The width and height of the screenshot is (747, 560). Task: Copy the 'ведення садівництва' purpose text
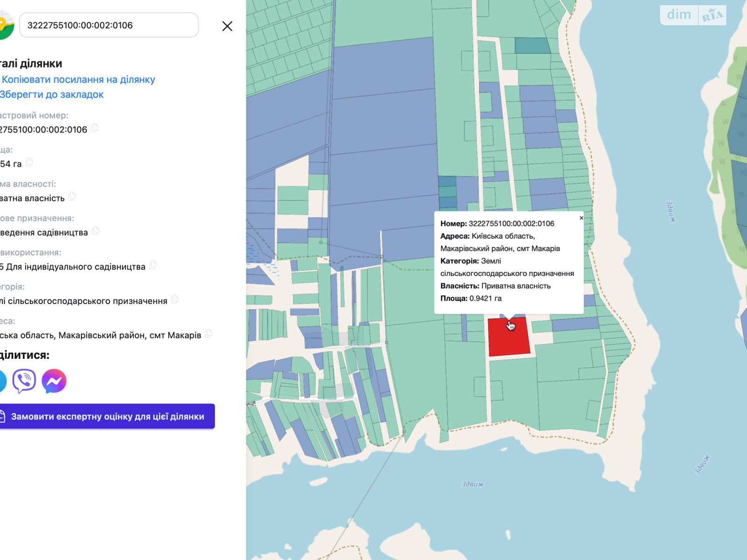point(96,231)
